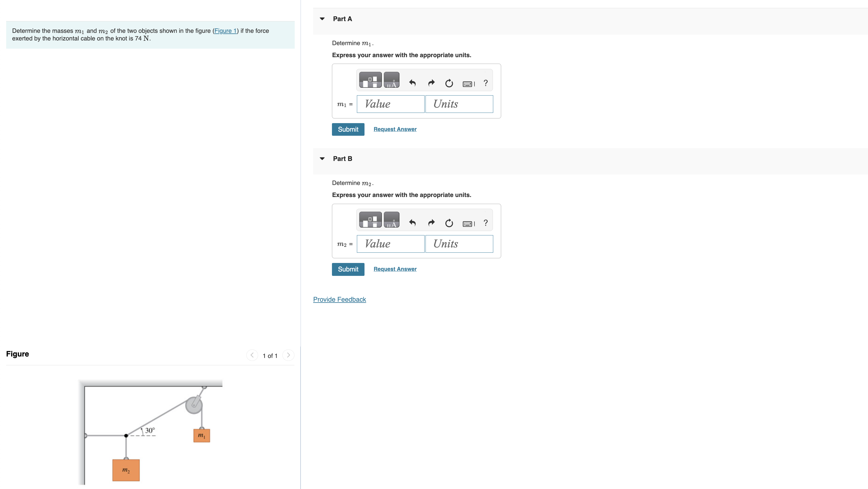This screenshot has width=868, height=489.
Task: Click help question mark in Part A
Action: [x=485, y=83]
